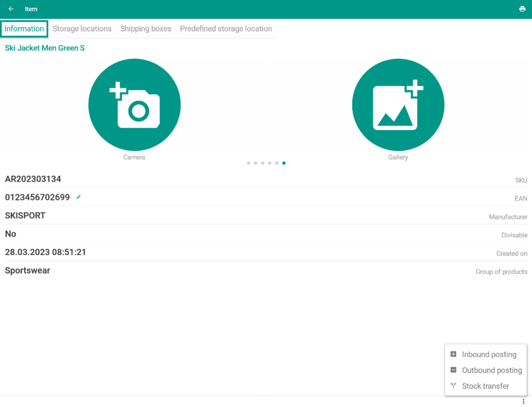Switch to the Information tab

(24, 29)
